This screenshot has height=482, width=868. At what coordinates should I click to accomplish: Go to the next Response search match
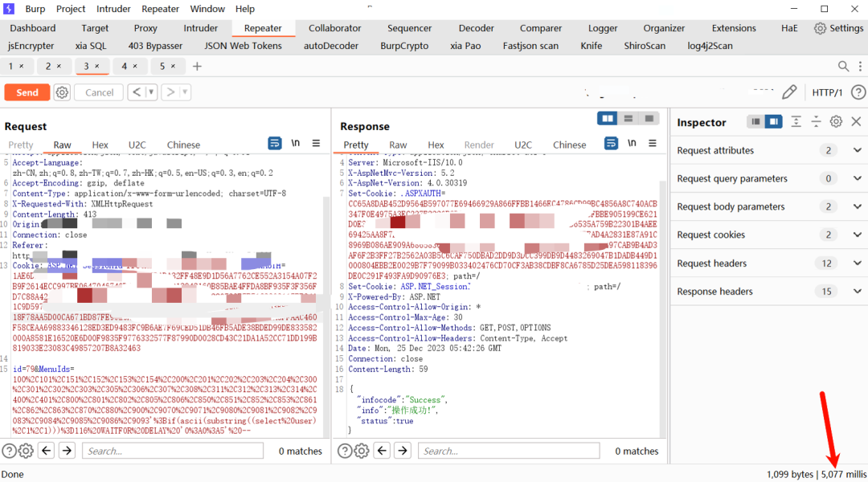tap(403, 451)
